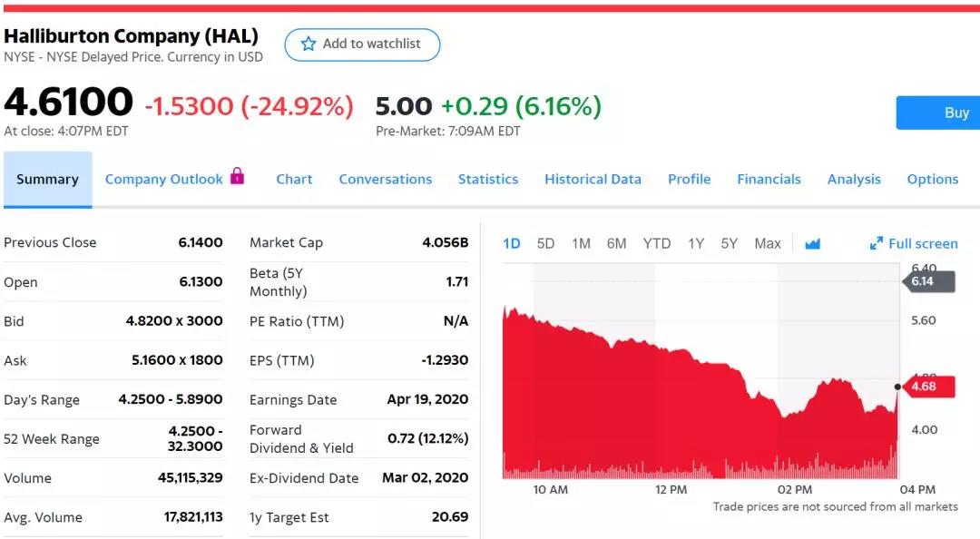
Task: Open the Statistics tab
Action: pos(488,180)
